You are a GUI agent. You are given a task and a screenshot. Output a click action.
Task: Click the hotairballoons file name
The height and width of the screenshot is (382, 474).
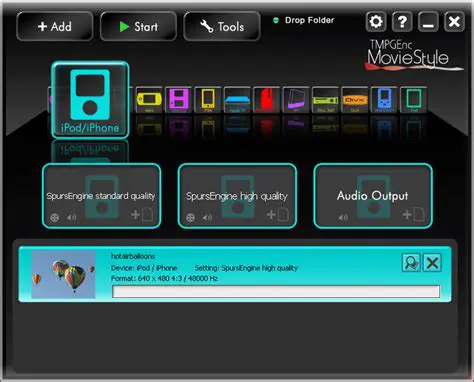click(x=133, y=256)
